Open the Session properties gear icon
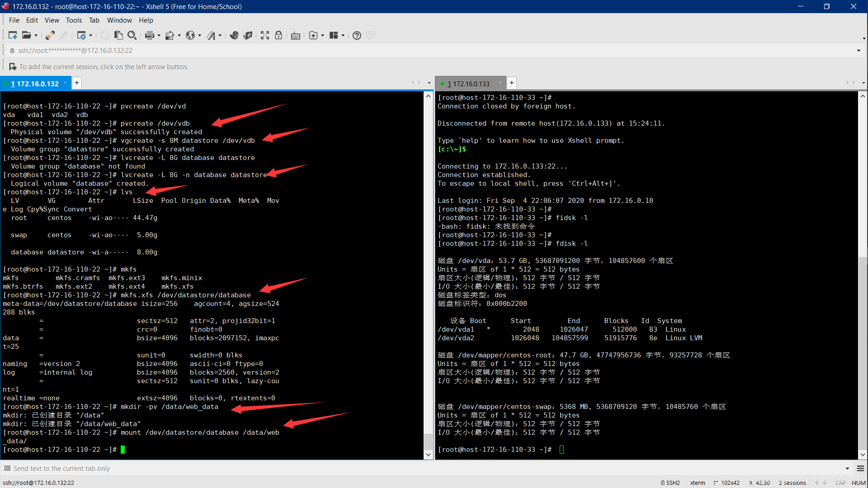 [x=81, y=35]
